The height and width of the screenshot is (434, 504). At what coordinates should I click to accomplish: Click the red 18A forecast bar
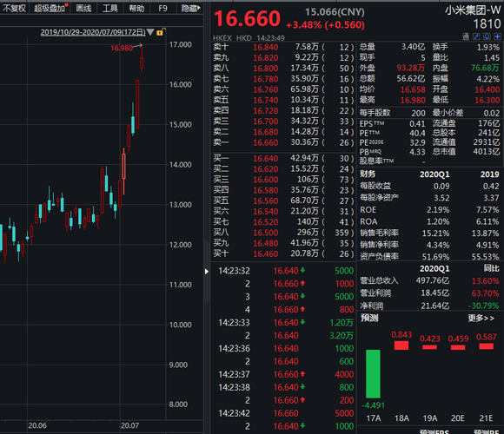tap(401, 345)
